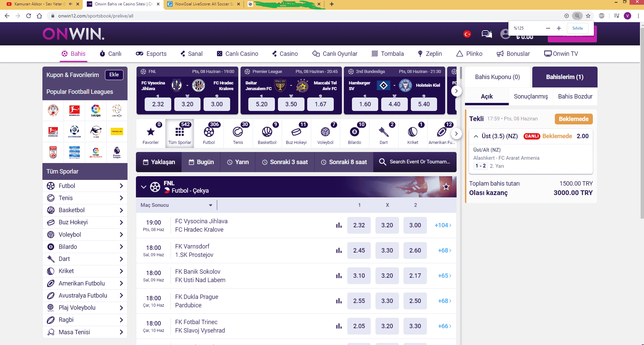Select 1.60 odds on Hamburger SV card

click(x=365, y=104)
